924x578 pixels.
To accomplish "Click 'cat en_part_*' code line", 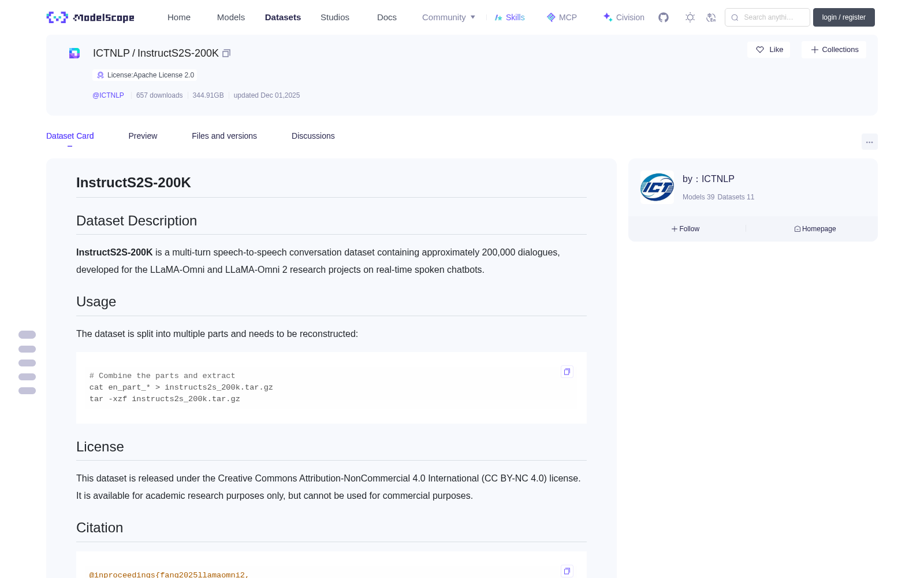I will tap(181, 387).
